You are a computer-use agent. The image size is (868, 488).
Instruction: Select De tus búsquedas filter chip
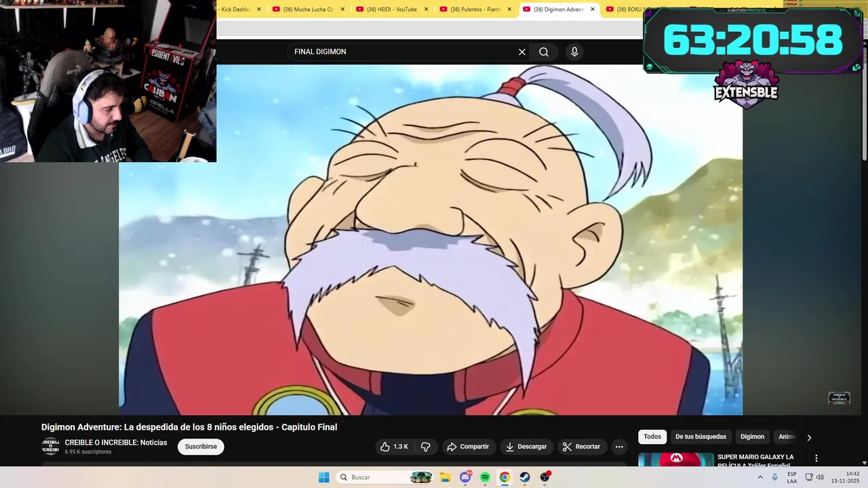pyautogui.click(x=701, y=437)
